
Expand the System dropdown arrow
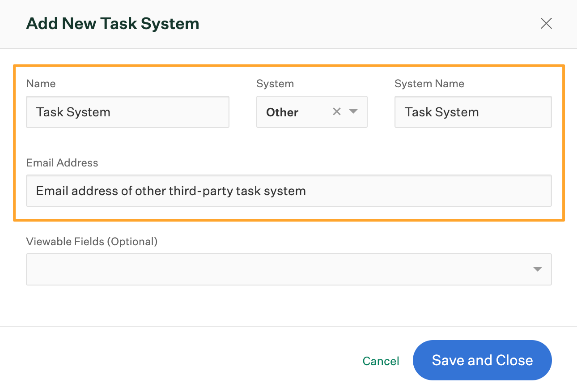(x=353, y=112)
